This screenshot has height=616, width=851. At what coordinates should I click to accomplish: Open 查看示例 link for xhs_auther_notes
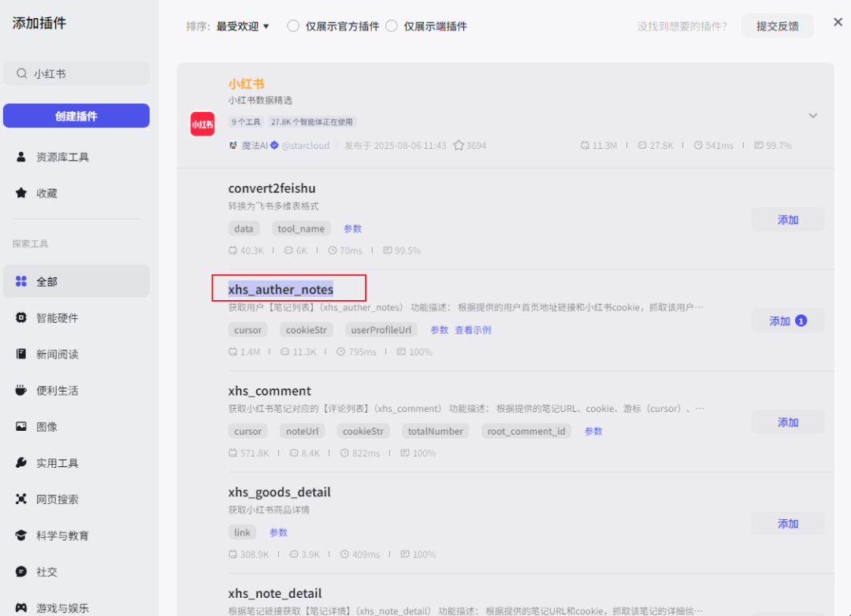pyautogui.click(x=473, y=329)
